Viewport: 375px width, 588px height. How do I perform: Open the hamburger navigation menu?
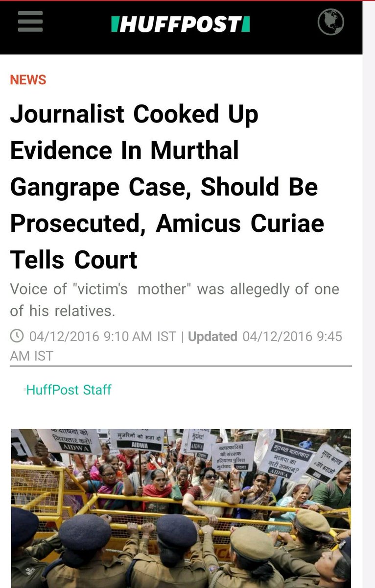[30, 22]
